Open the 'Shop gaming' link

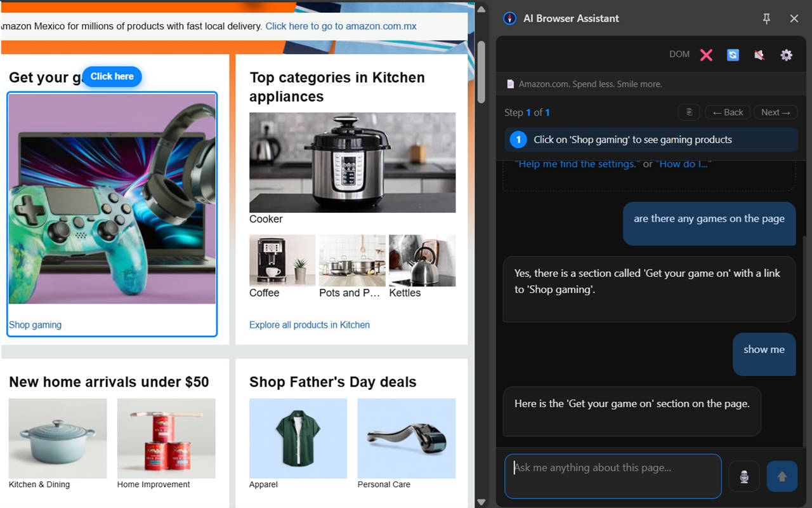35,324
